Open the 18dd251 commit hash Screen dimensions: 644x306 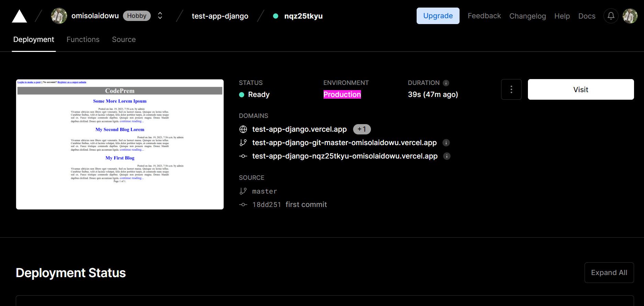click(x=267, y=205)
